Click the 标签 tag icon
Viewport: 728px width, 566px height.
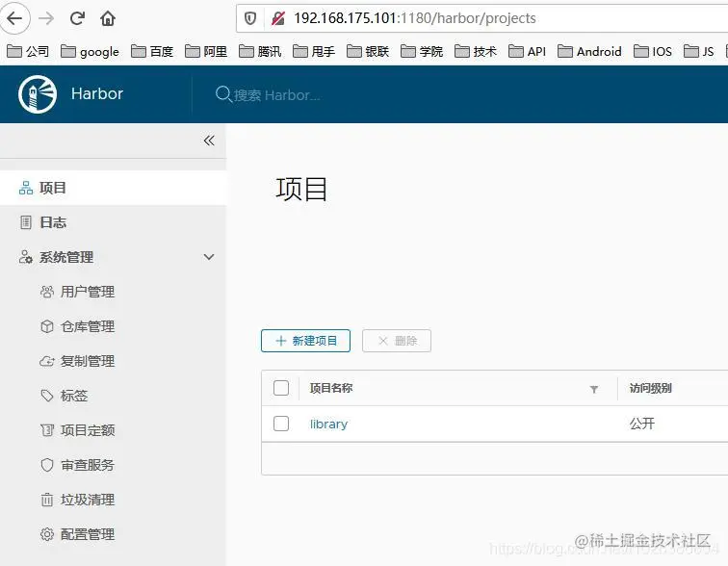47,396
